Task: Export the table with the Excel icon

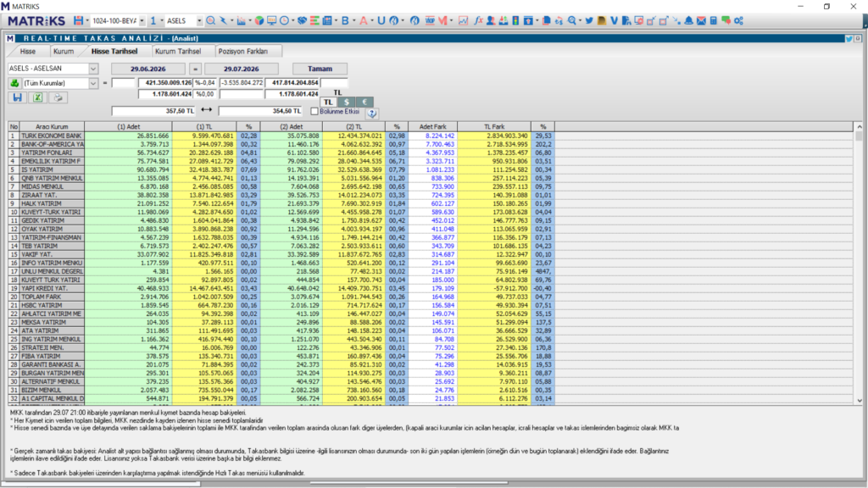Action: tap(37, 97)
